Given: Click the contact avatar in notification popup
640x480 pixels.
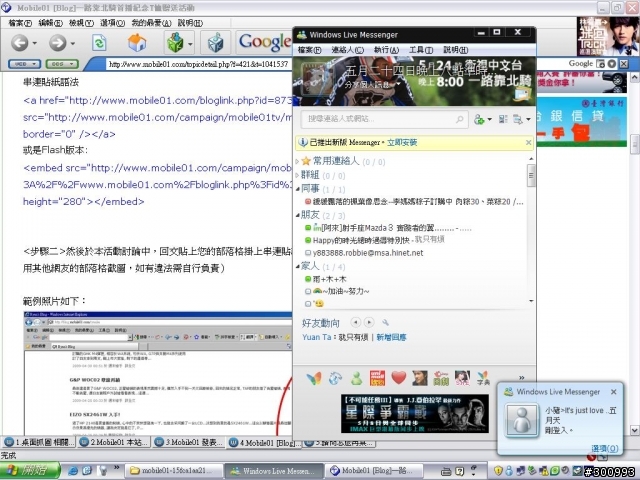Looking at the screenshot, I should click(x=522, y=420).
